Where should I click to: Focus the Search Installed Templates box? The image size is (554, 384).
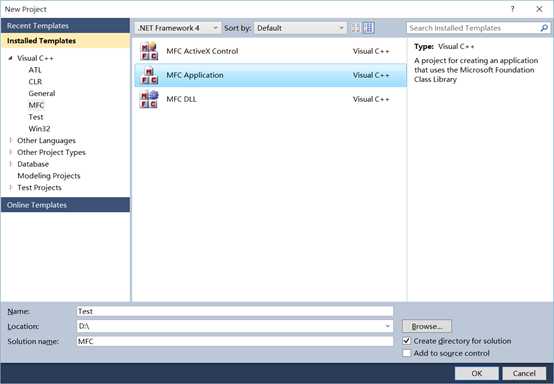coord(473,28)
